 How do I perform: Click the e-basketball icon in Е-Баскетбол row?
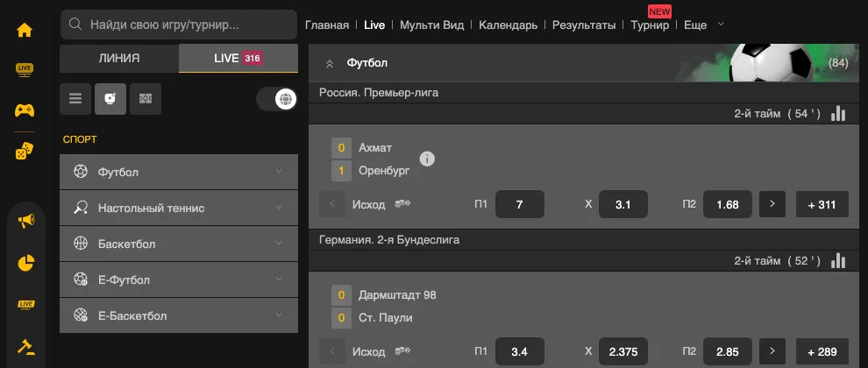coord(81,315)
